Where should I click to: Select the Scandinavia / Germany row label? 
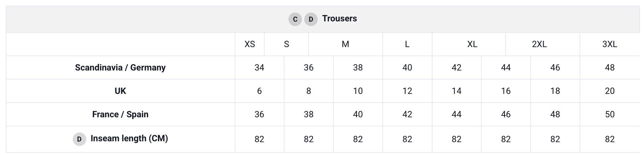[x=120, y=68]
